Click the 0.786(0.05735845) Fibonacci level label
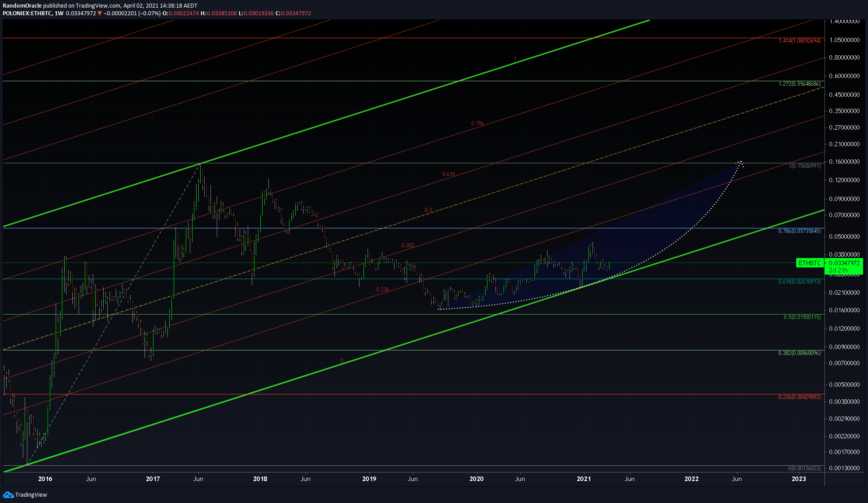The width and height of the screenshot is (868, 503). (x=799, y=231)
